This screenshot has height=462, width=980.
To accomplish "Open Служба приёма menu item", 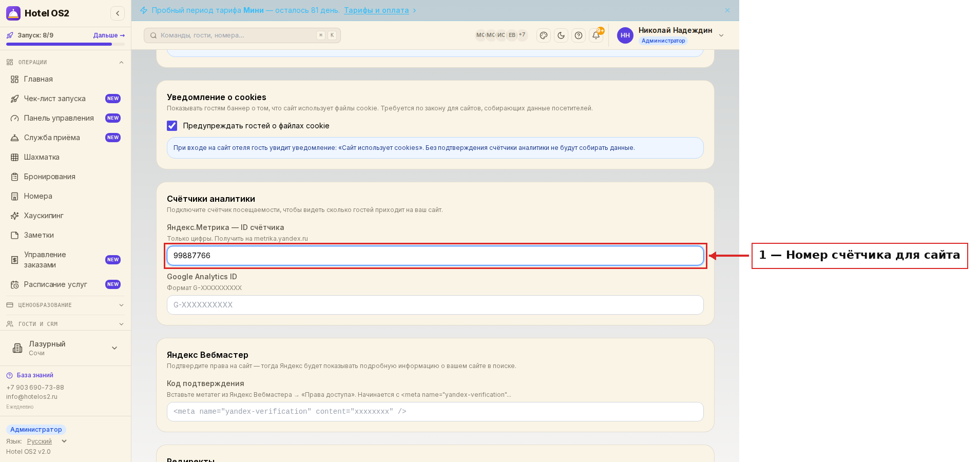I will pos(65,138).
